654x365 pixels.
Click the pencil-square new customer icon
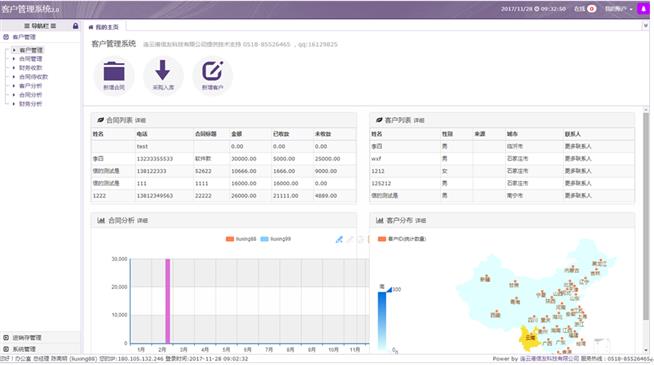(x=212, y=70)
